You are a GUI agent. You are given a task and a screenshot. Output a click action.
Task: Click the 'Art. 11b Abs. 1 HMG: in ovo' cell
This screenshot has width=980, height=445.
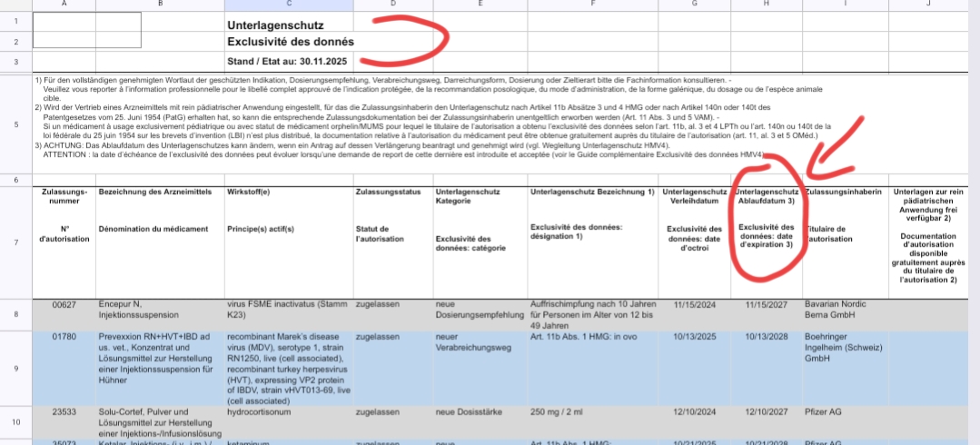[x=593, y=369]
